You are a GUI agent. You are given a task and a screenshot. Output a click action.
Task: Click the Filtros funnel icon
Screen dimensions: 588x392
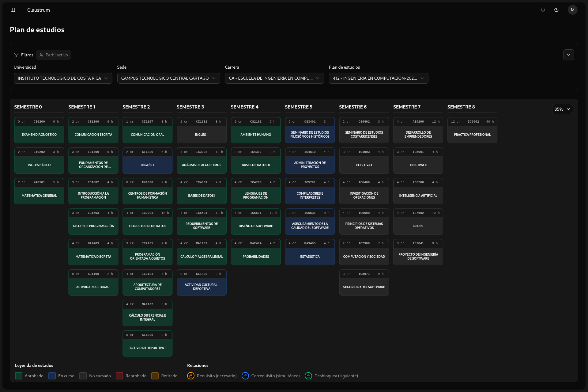pos(16,55)
